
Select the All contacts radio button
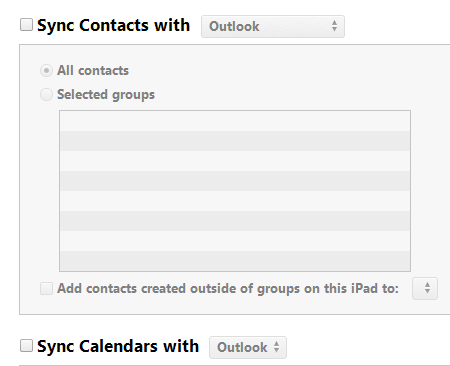[x=46, y=71]
